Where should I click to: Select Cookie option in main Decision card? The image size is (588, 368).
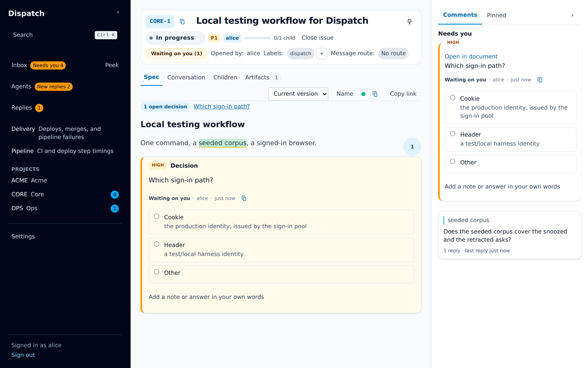[157, 216]
